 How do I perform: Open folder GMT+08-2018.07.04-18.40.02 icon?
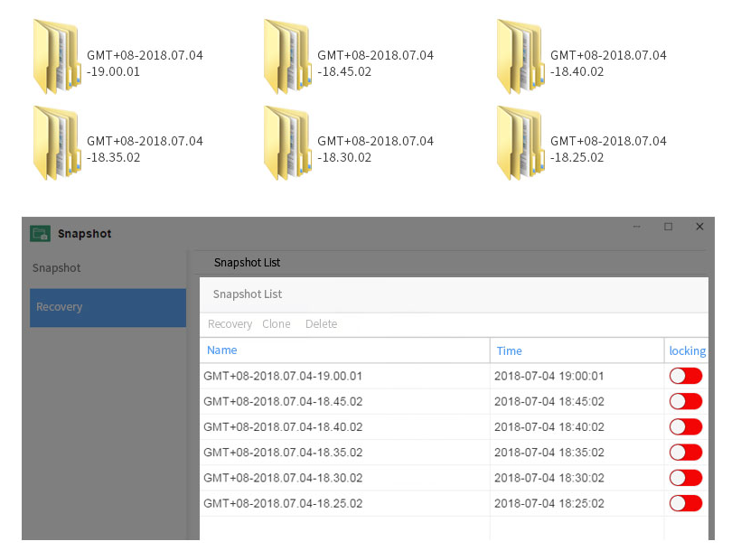point(521,57)
